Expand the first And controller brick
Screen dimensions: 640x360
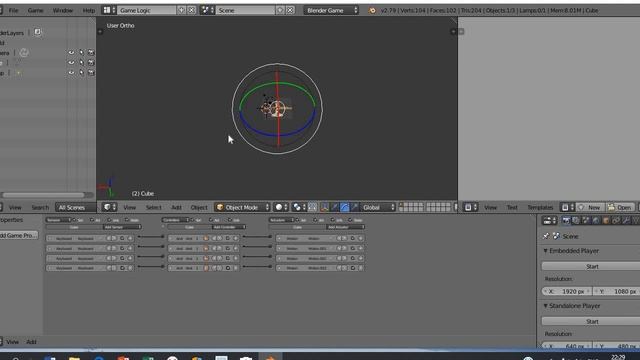(171, 238)
